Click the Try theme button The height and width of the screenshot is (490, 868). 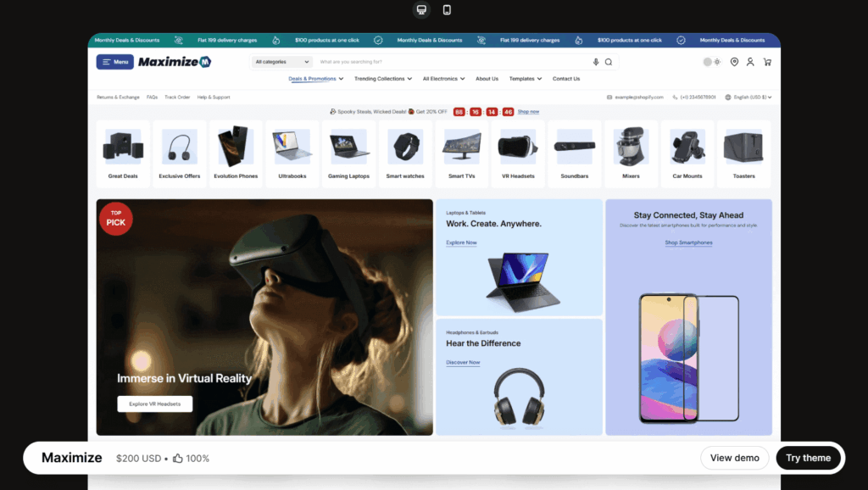[x=808, y=458]
